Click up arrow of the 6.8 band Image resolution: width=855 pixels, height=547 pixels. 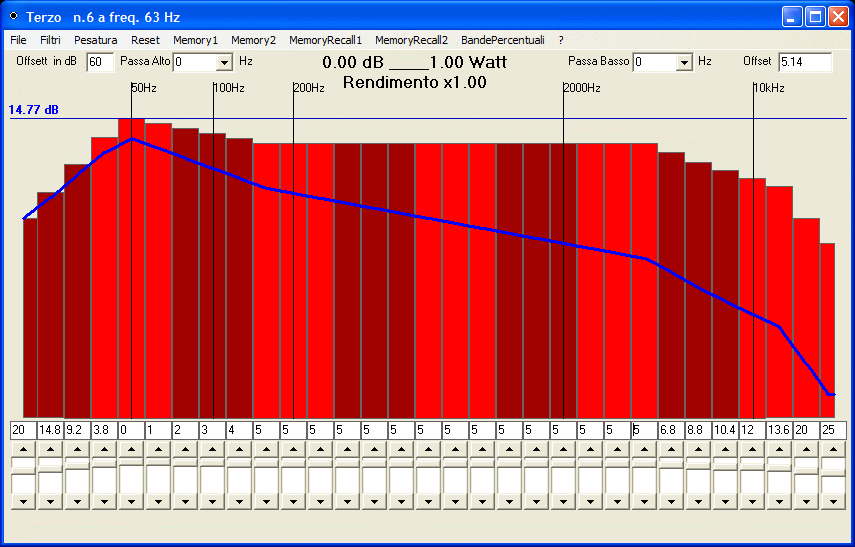[x=671, y=449]
